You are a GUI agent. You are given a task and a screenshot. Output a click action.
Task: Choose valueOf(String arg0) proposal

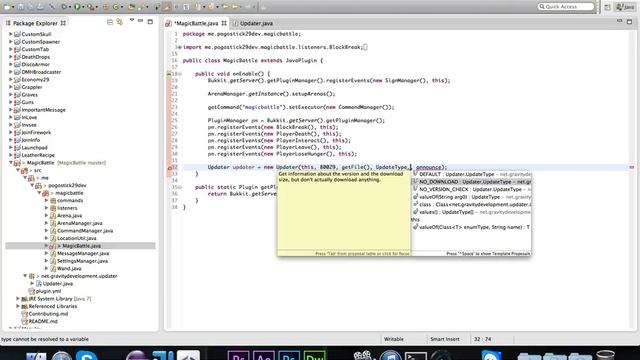[x=472, y=197]
